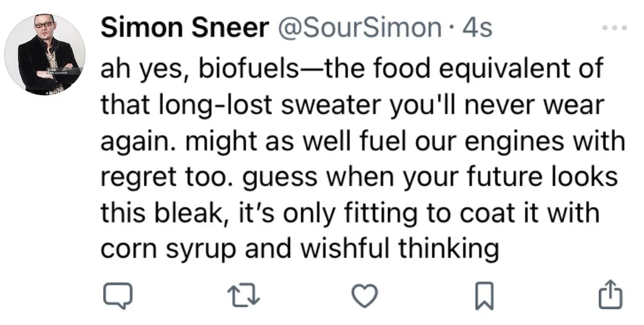
Task: Like the biofuels tweet with the heart
Action: point(366,295)
